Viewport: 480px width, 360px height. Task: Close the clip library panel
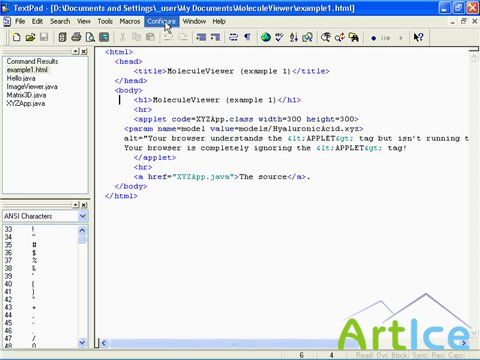coord(84,205)
